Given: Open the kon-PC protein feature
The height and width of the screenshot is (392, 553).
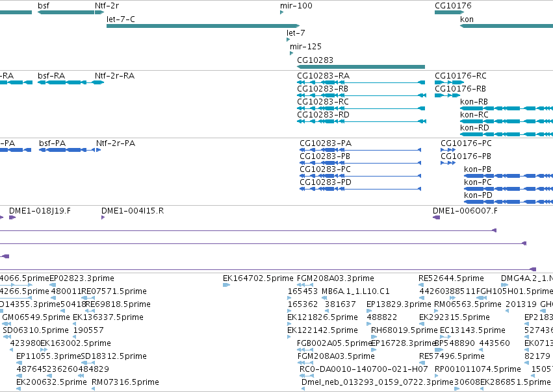Looking at the screenshot, I should point(478,182).
